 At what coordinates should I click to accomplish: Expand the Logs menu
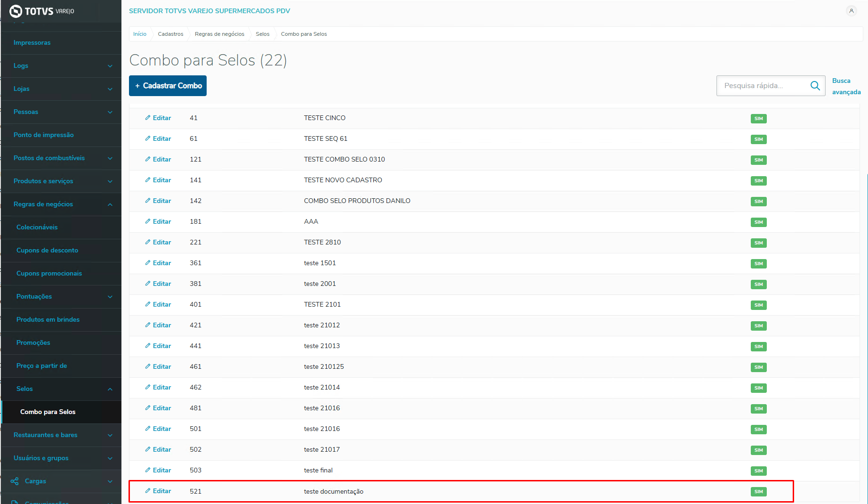[x=61, y=66]
